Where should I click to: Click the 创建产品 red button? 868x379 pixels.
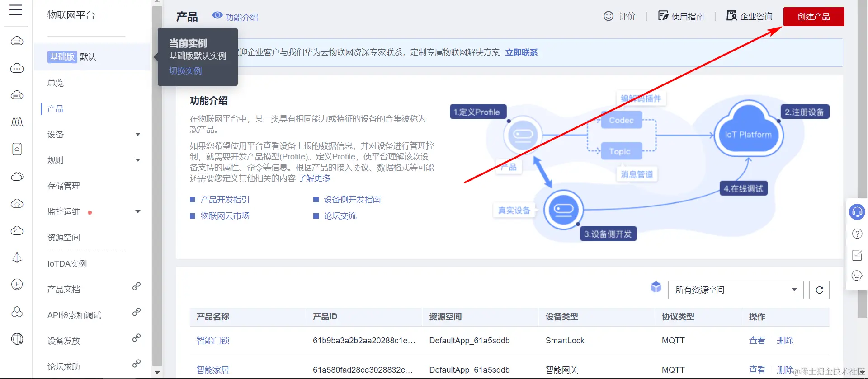pyautogui.click(x=814, y=17)
